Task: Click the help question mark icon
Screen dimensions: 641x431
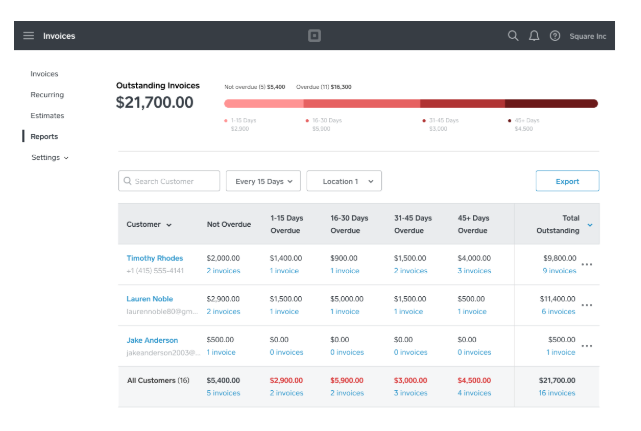Action: [555, 36]
